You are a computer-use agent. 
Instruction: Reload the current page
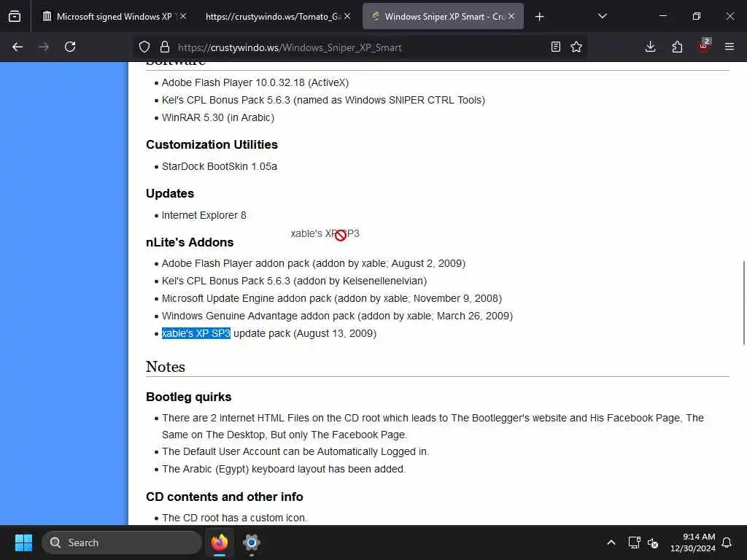tap(70, 47)
